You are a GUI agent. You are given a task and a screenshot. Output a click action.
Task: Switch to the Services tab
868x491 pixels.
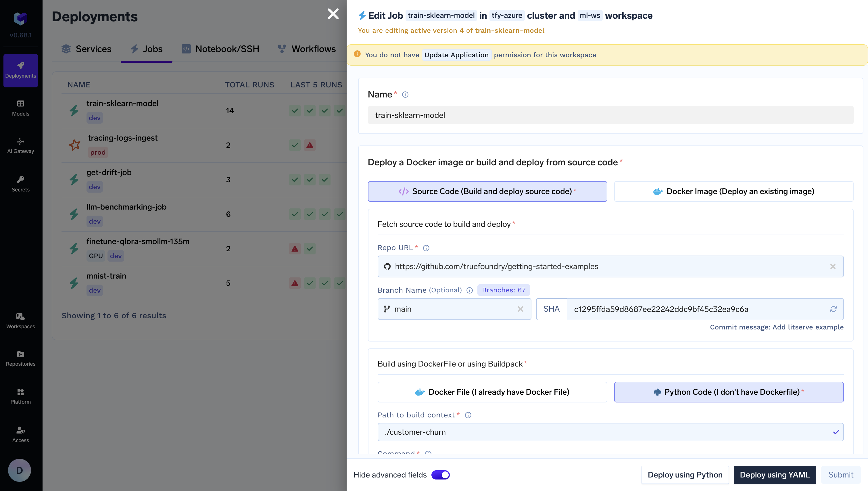86,49
